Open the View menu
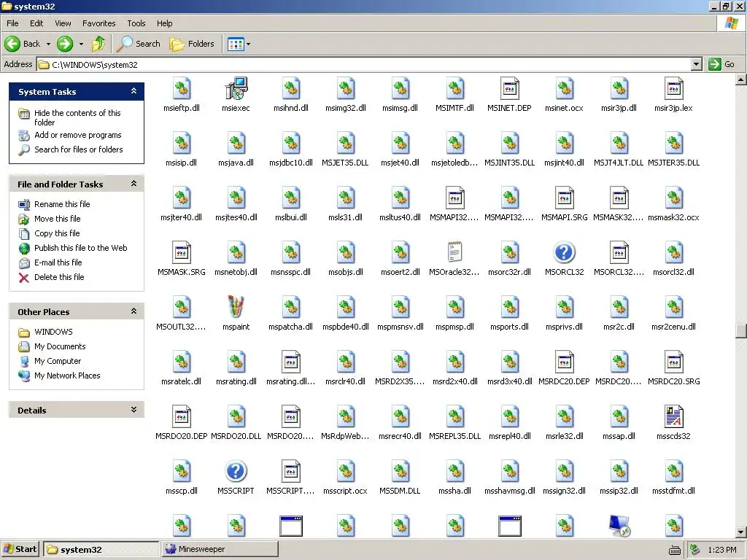The width and height of the screenshot is (747, 560). (63, 23)
